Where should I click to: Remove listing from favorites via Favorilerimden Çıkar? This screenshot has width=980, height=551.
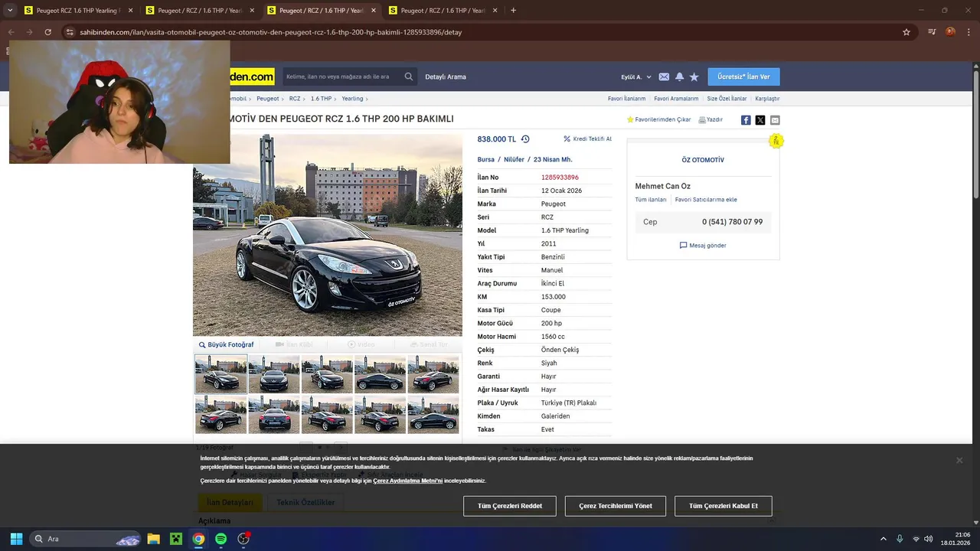tap(658, 119)
